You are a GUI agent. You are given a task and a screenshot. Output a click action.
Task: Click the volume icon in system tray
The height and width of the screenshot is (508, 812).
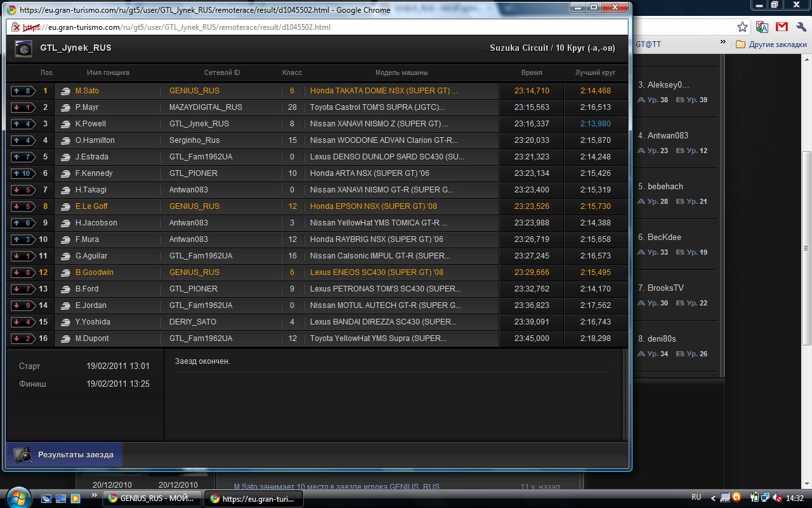(x=778, y=498)
